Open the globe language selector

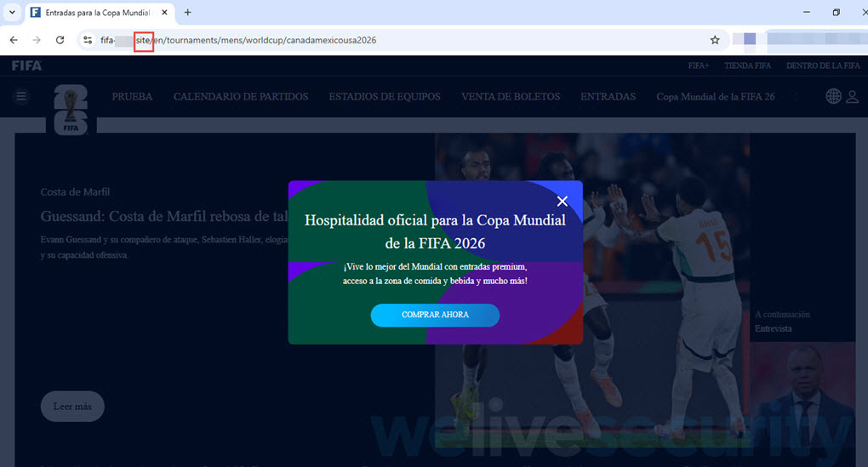833,96
